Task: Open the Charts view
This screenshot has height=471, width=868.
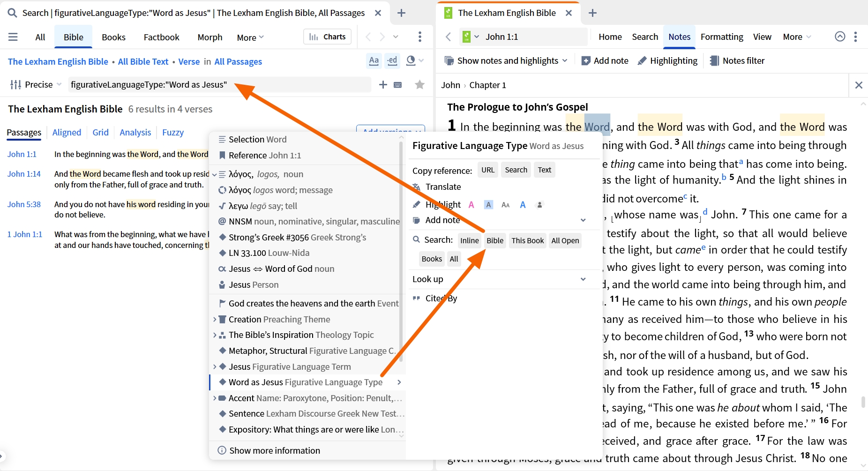Action: coord(328,37)
